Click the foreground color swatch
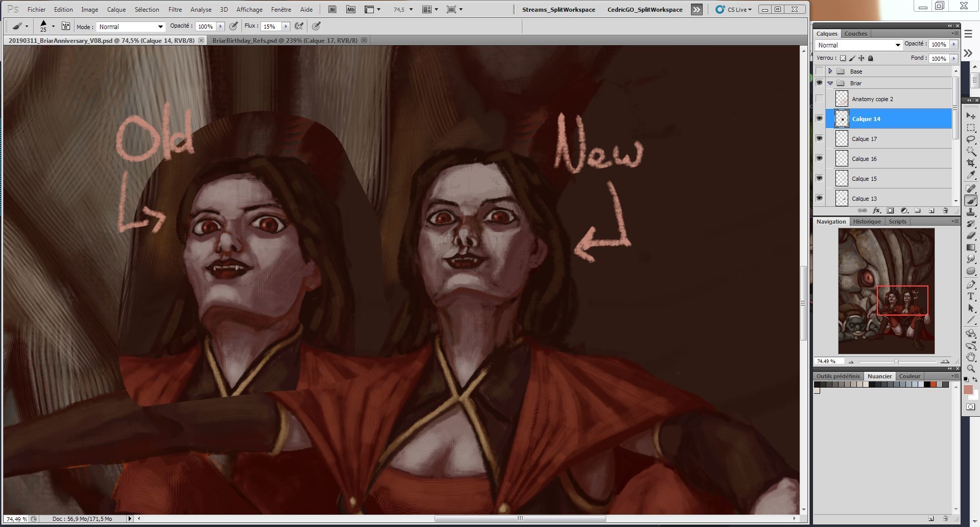 968,390
